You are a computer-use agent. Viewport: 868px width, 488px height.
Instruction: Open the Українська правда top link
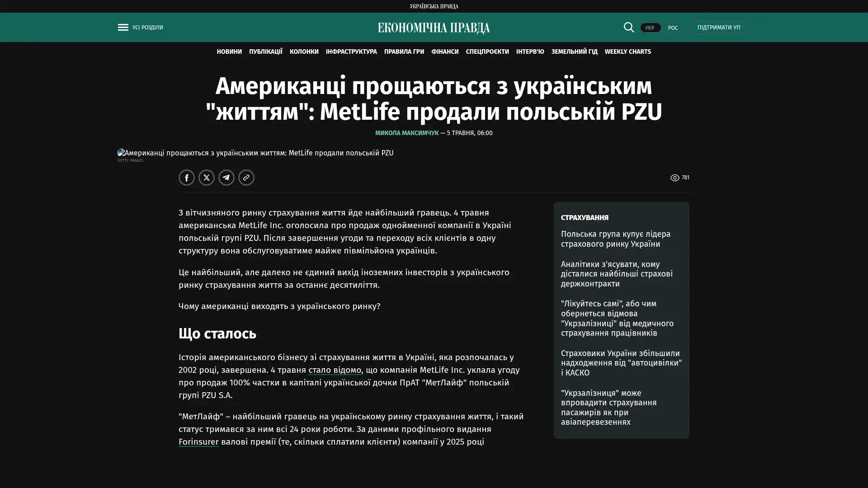[434, 6]
